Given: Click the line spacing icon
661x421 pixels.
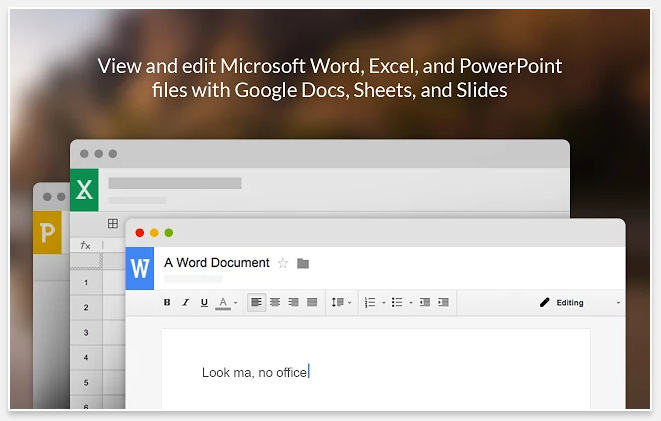Looking at the screenshot, I should (x=338, y=302).
